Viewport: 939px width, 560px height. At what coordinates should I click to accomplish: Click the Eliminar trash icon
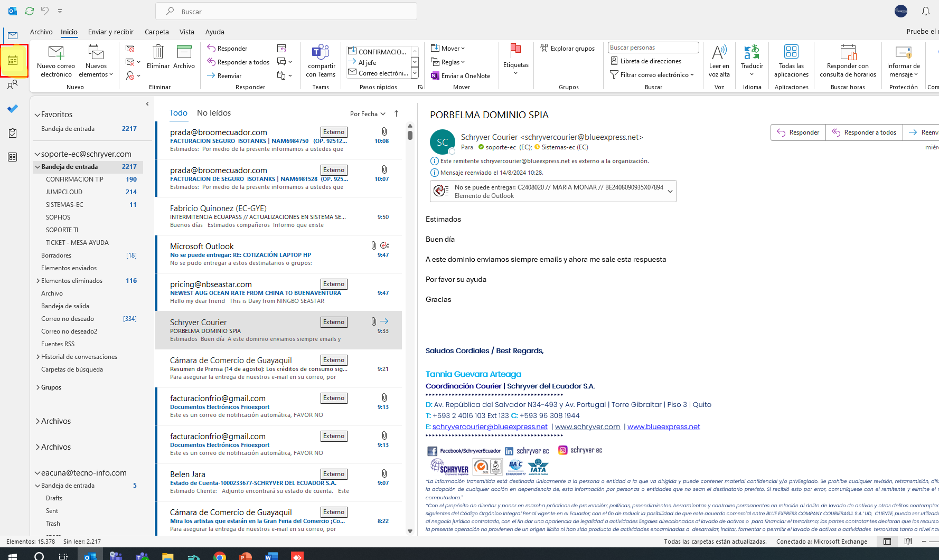pos(158,57)
